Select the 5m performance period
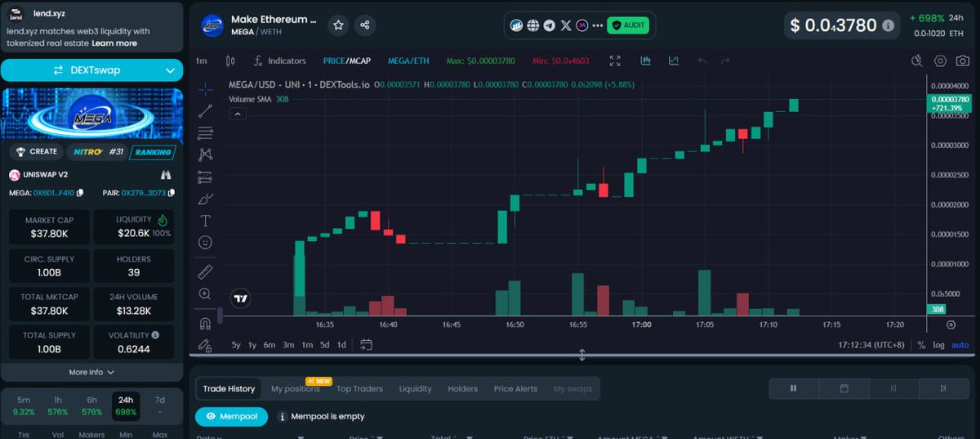Image resolution: width=980 pixels, height=439 pixels. 24,405
